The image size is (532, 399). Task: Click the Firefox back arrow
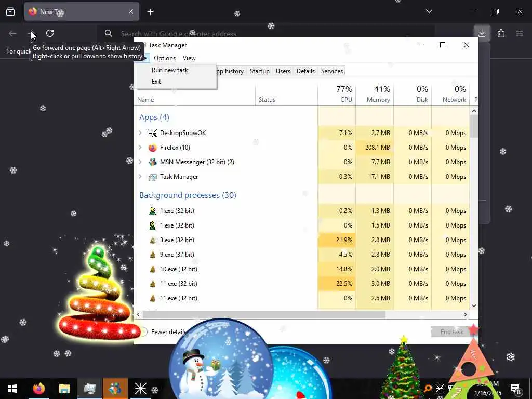tap(12, 33)
